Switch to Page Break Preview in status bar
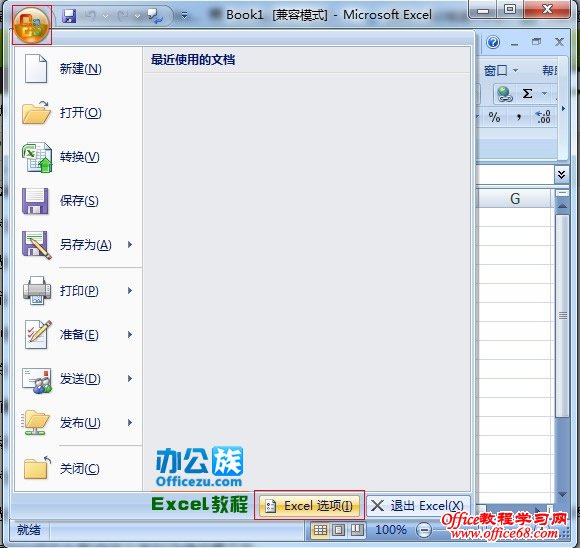 [357, 530]
